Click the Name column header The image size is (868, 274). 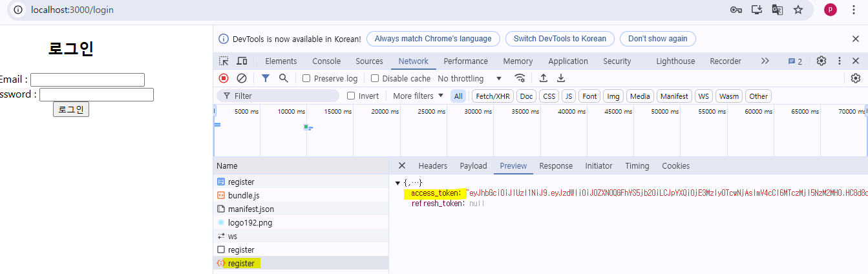pos(301,165)
